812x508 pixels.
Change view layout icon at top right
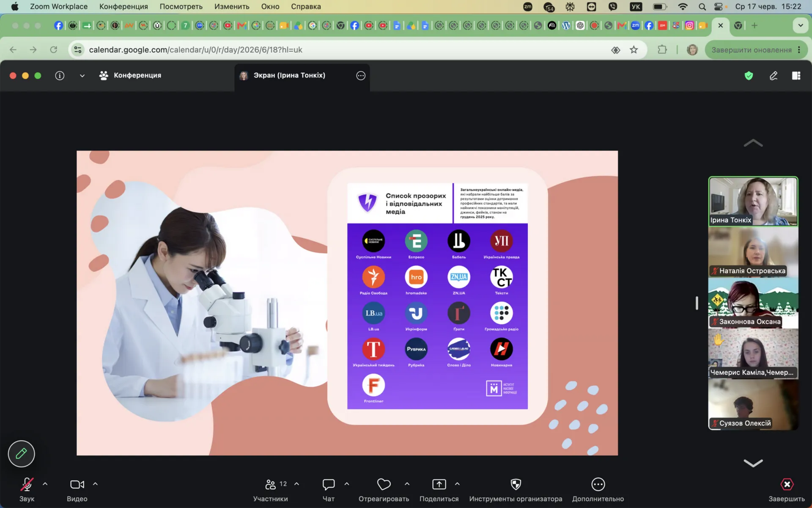pyautogui.click(x=796, y=75)
